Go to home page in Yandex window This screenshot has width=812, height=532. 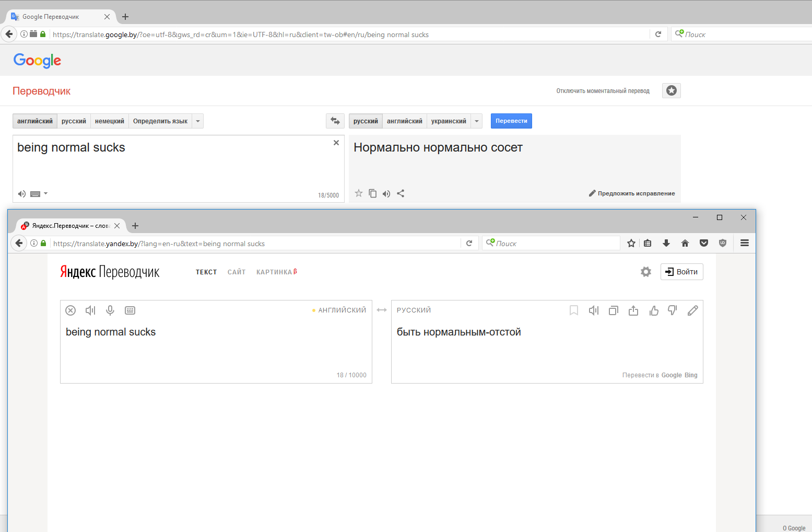coord(685,243)
